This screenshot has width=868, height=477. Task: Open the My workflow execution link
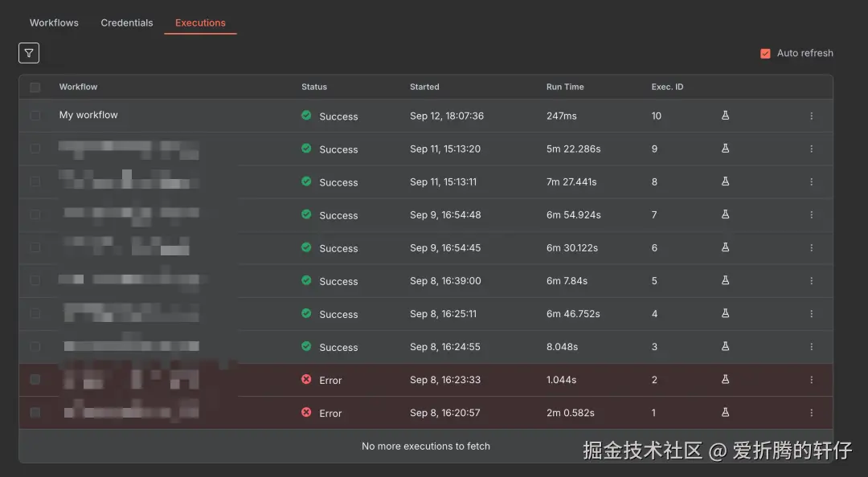point(88,115)
